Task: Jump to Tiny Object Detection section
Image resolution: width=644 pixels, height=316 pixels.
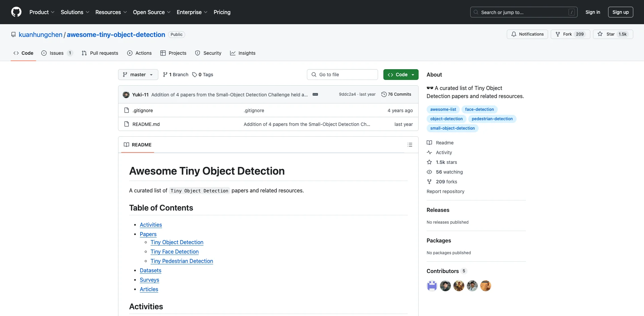Action: [177, 242]
